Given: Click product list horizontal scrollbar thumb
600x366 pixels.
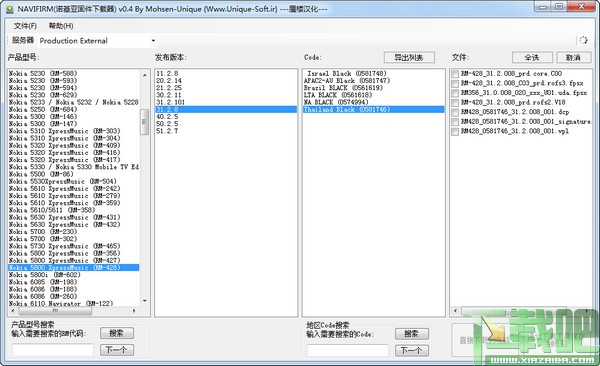Looking at the screenshot, I should (55, 310).
